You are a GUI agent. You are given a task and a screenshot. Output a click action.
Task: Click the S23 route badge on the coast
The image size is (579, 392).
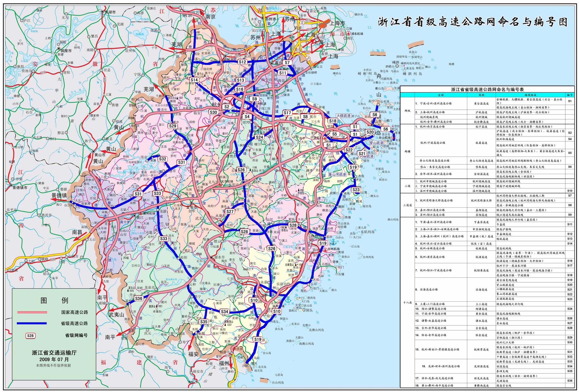coord(356,190)
